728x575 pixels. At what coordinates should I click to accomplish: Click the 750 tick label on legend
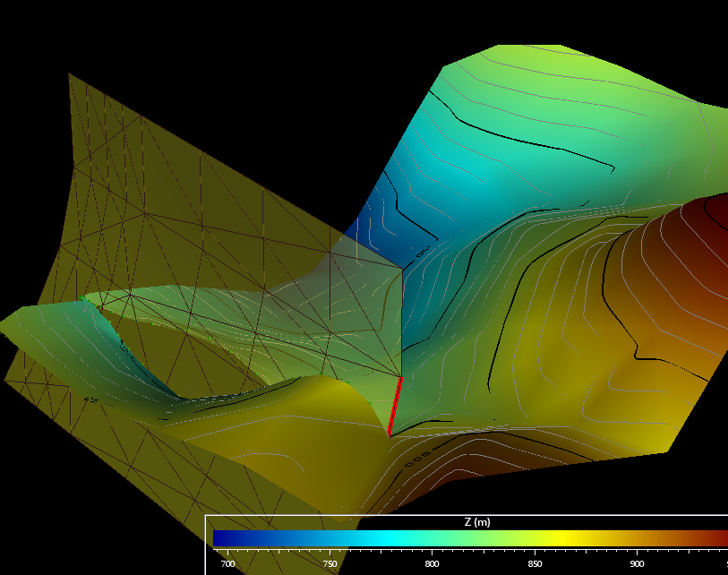(x=330, y=564)
